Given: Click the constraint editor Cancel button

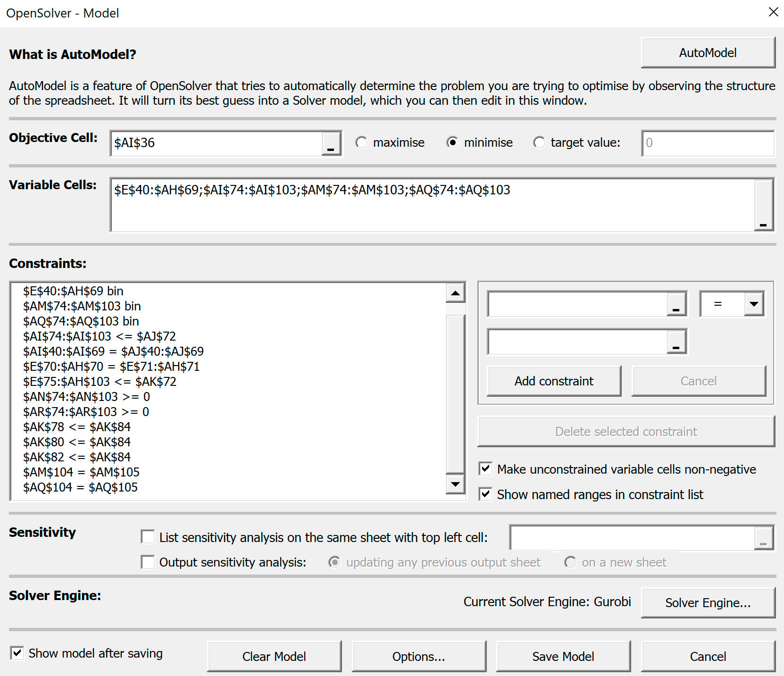Looking at the screenshot, I should click(699, 381).
